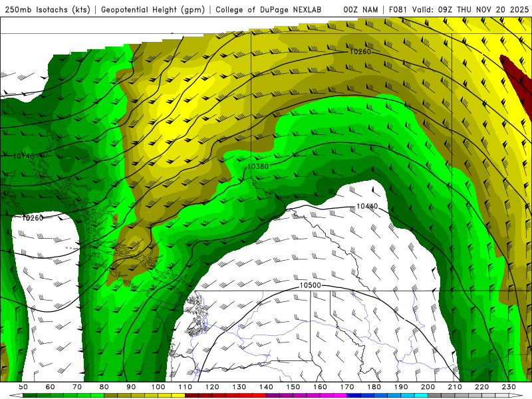Select the olive legend swatch starting at 80
532x399 pixels.
[111, 396]
